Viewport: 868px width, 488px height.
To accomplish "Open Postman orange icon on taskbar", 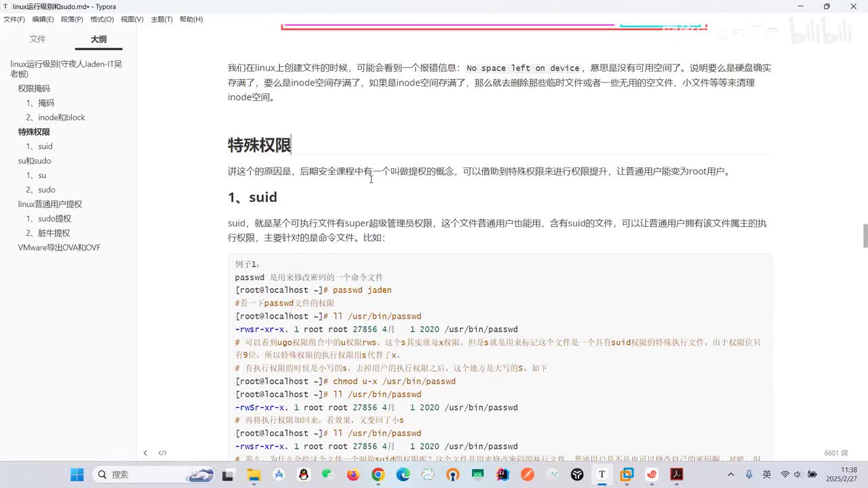I will tap(528, 474).
